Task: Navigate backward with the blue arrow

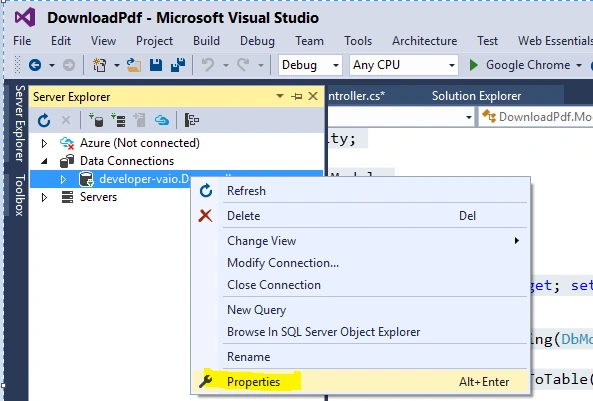Action: click(x=35, y=65)
